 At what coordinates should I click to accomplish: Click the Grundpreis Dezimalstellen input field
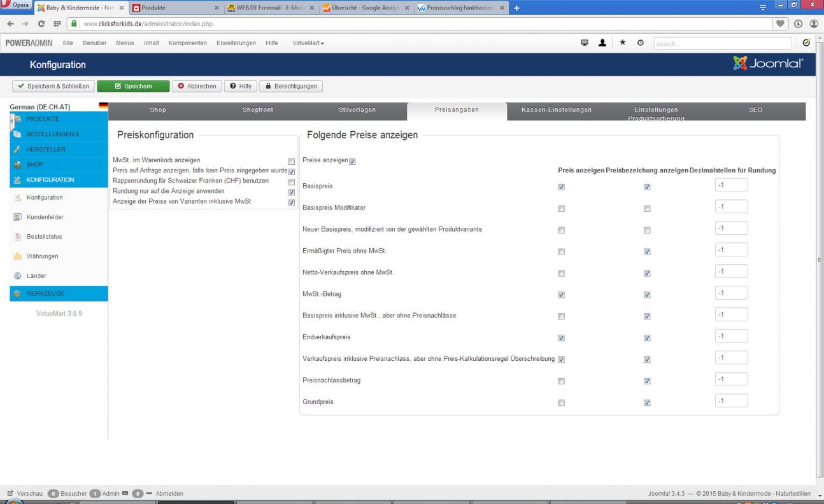pyautogui.click(x=731, y=401)
